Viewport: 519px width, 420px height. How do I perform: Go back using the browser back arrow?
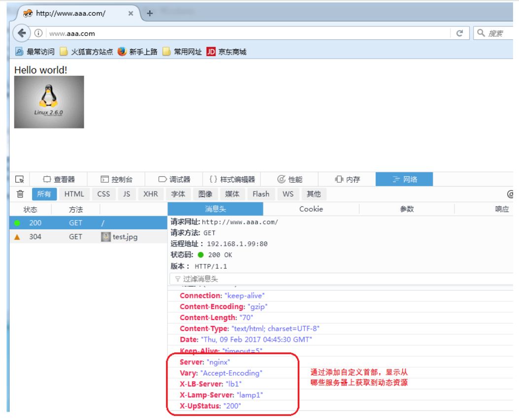[x=22, y=33]
